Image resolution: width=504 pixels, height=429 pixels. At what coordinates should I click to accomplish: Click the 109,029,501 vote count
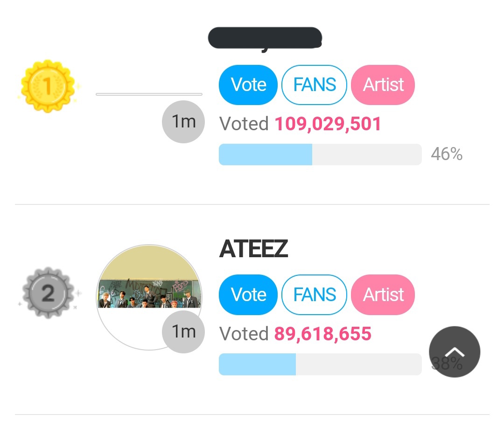pos(328,124)
